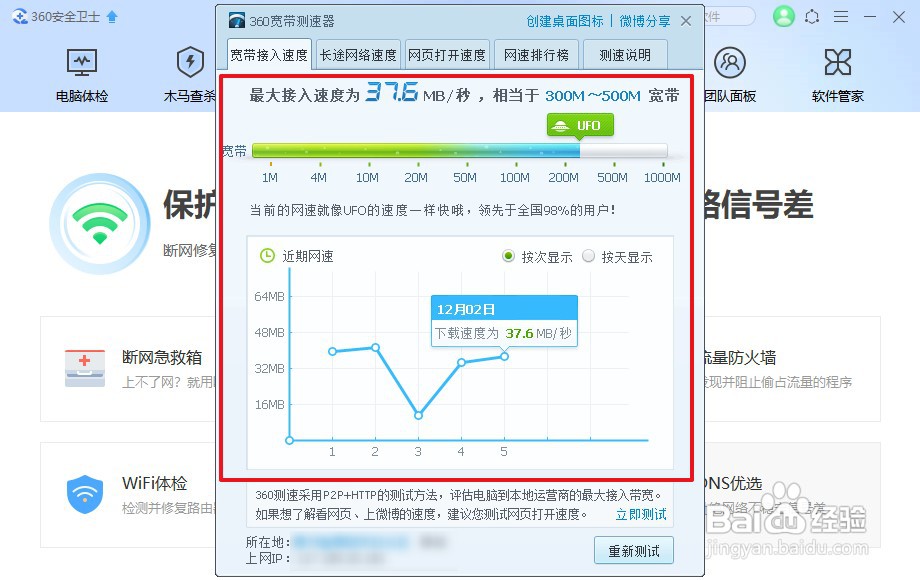Image resolution: width=920 pixels, height=580 pixels.
Task: Click the 12月02日 tooltip header
Action: pos(505,308)
